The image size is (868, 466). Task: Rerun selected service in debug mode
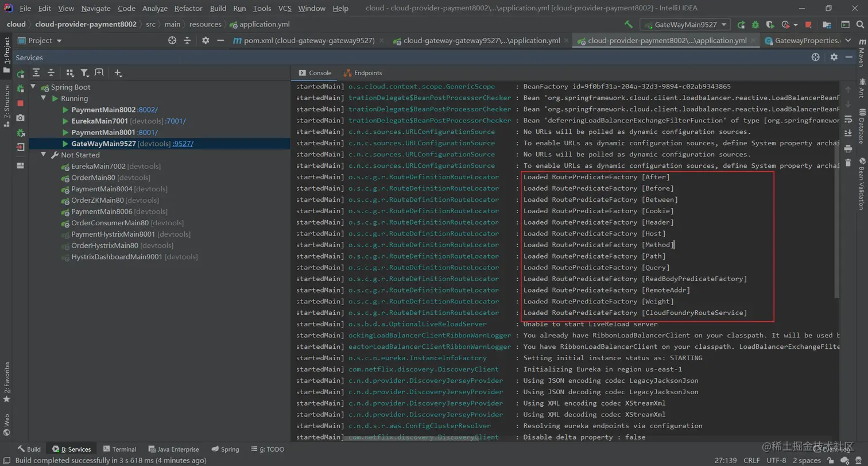coord(21,88)
